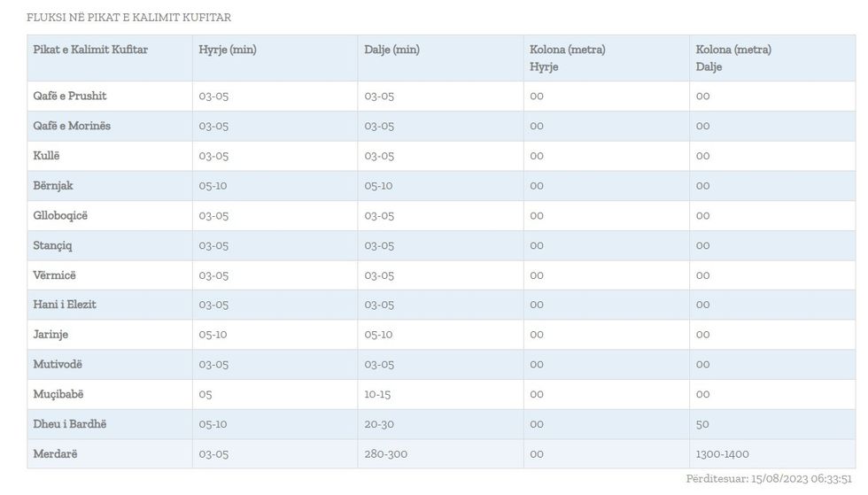The width and height of the screenshot is (868, 495).
Task: Click the 'Hyrje (min)' column header
Action: [228, 50]
